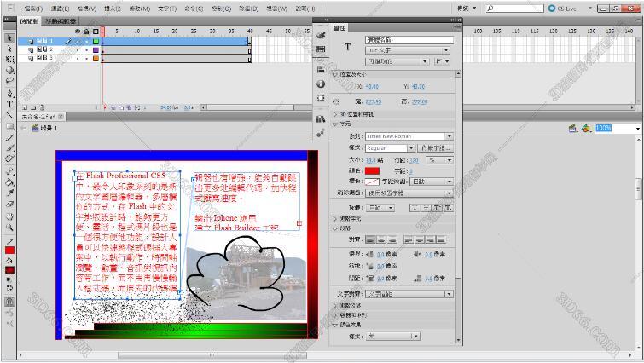644x363 pixels.
Task: Select the Paint Bucket tool
Action: pyautogui.click(x=9, y=182)
